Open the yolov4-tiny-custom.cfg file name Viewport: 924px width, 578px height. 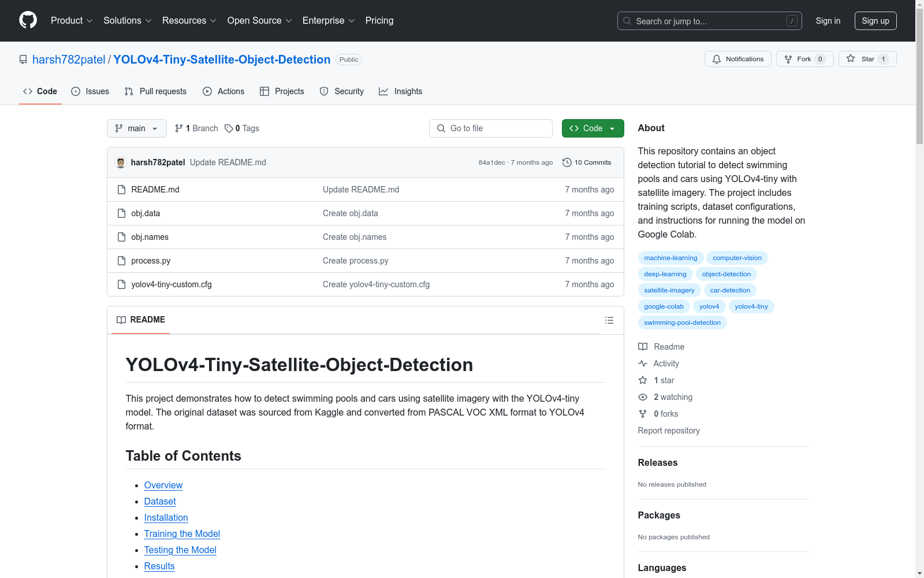(x=172, y=284)
